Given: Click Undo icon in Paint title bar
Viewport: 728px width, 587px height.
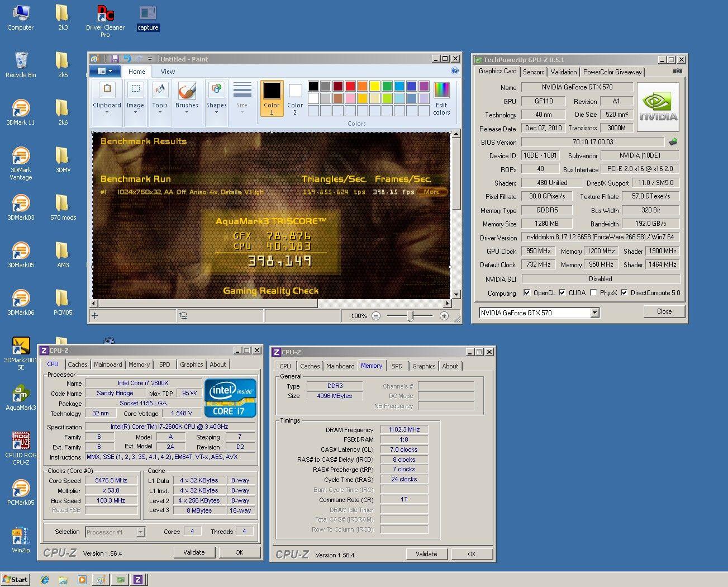Looking at the screenshot, I should click(127, 59).
